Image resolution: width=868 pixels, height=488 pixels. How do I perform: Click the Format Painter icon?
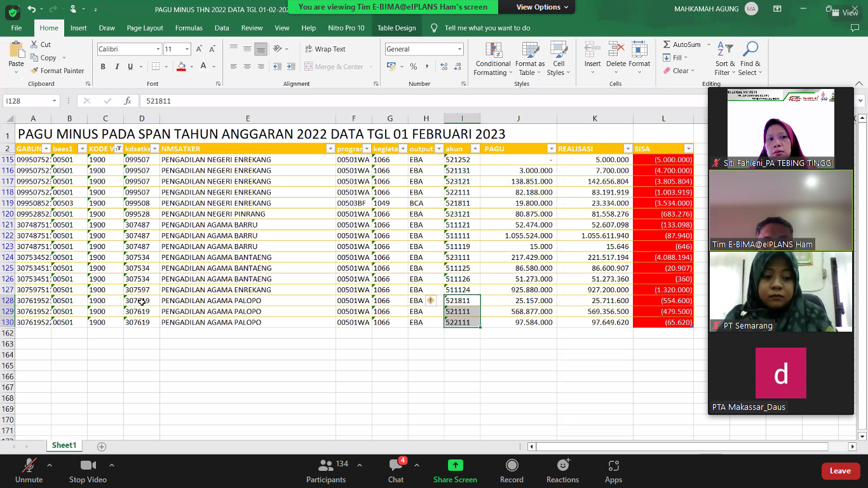pyautogui.click(x=36, y=71)
